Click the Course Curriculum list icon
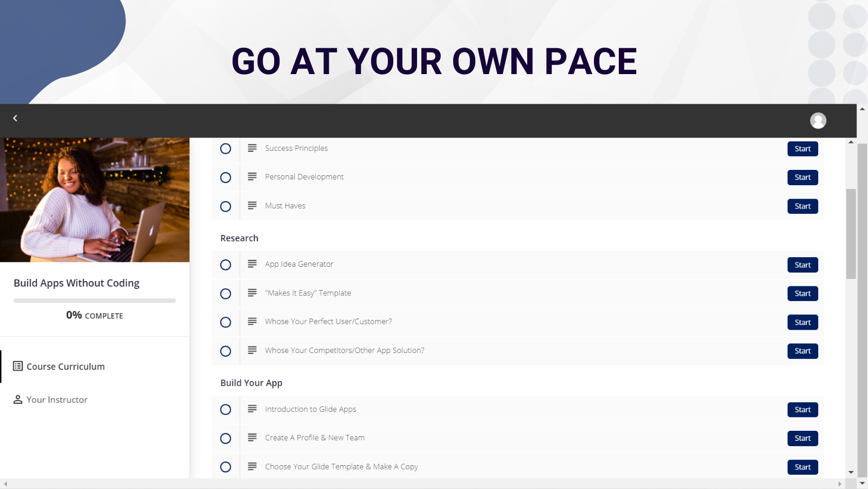Image resolution: width=868 pixels, height=489 pixels. pyautogui.click(x=18, y=366)
